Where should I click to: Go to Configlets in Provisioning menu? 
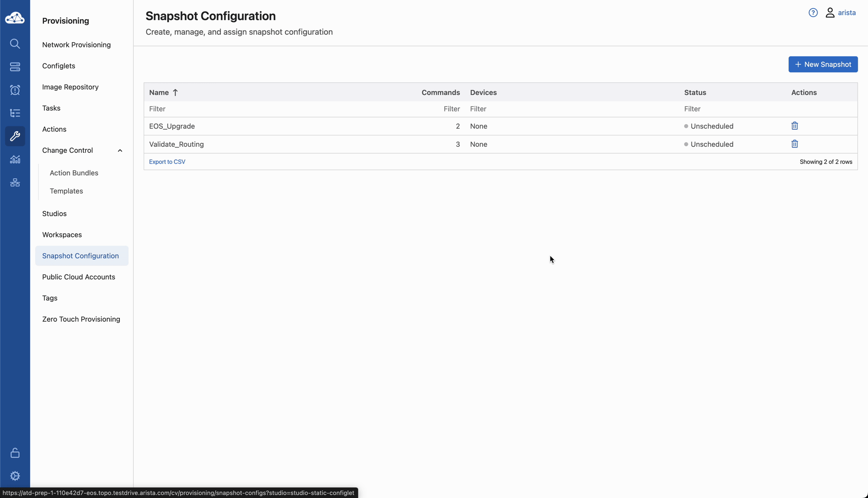click(59, 66)
